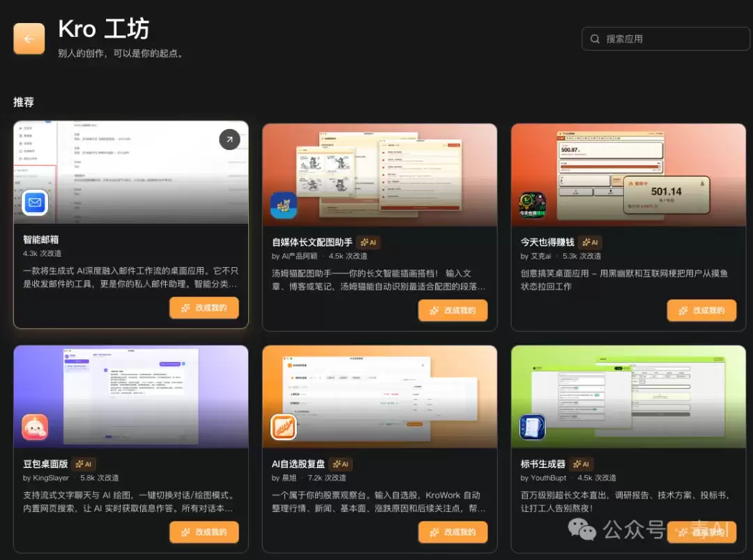Click 改成我的 for 今天也得赚钱

[701, 310]
